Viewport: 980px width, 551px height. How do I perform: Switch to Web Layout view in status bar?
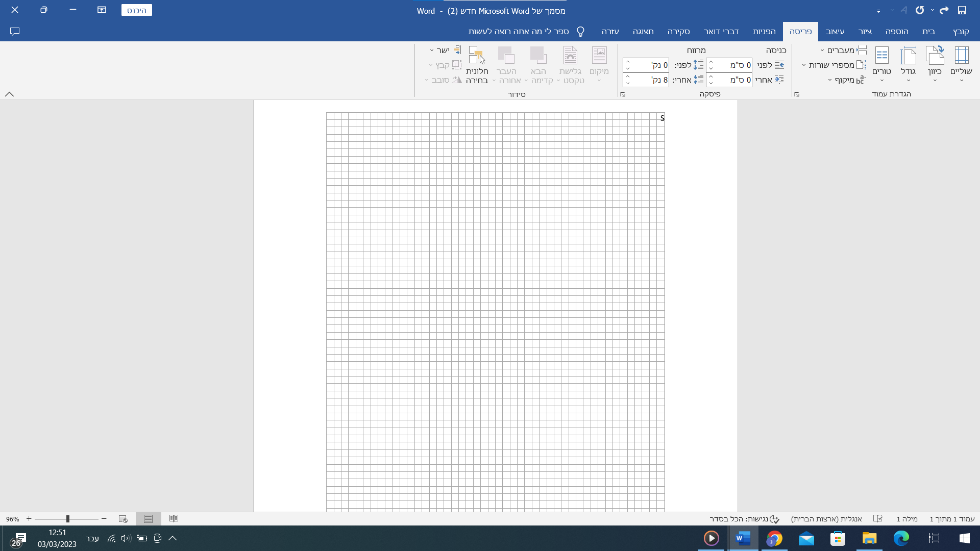click(x=123, y=519)
